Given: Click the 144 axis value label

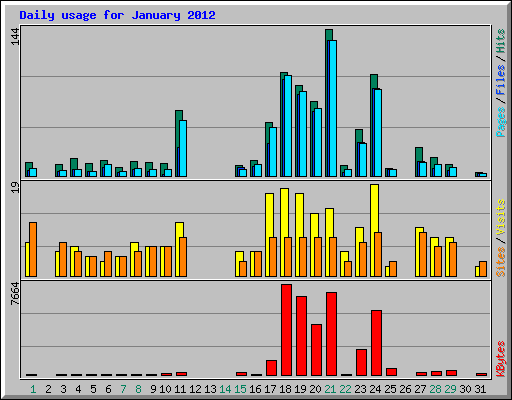Looking at the screenshot, I should coord(15,37).
